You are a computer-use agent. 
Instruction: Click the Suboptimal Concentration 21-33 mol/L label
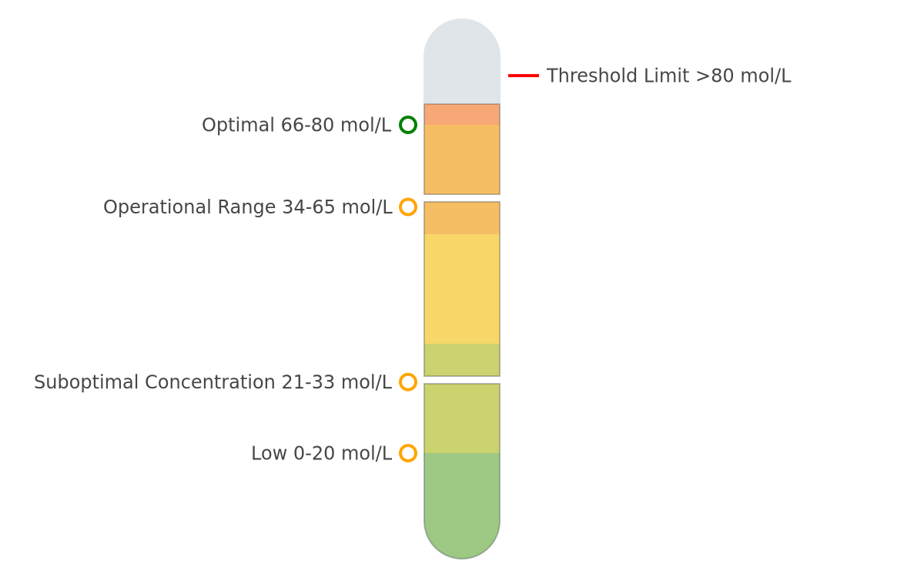pyautogui.click(x=213, y=383)
